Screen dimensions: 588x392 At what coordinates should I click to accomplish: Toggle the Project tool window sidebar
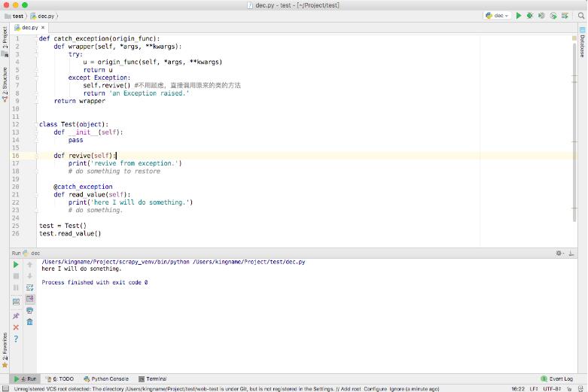tap(5, 38)
